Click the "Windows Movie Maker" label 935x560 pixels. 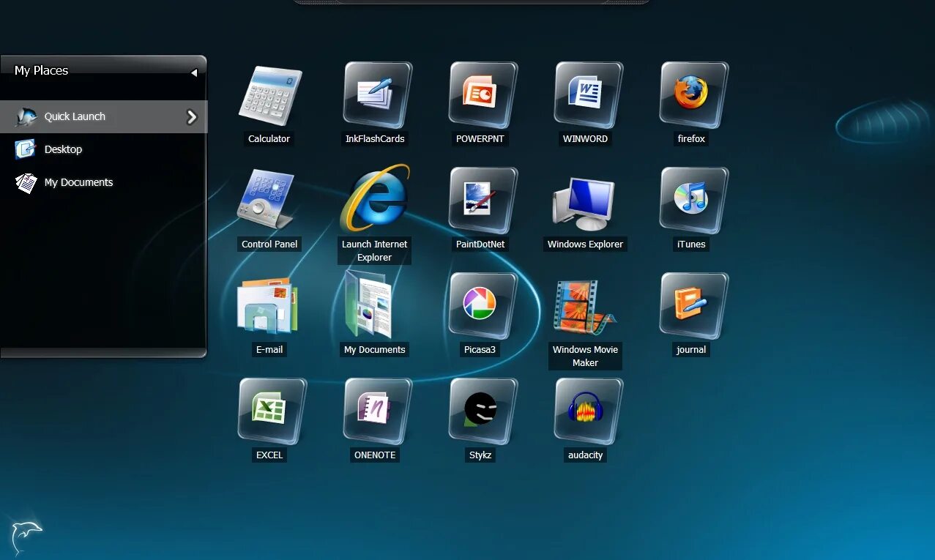click(586, 356)
